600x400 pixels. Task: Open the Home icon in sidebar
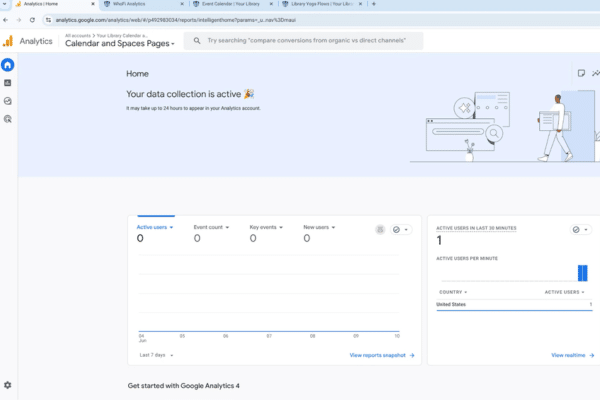pos(8,65)
